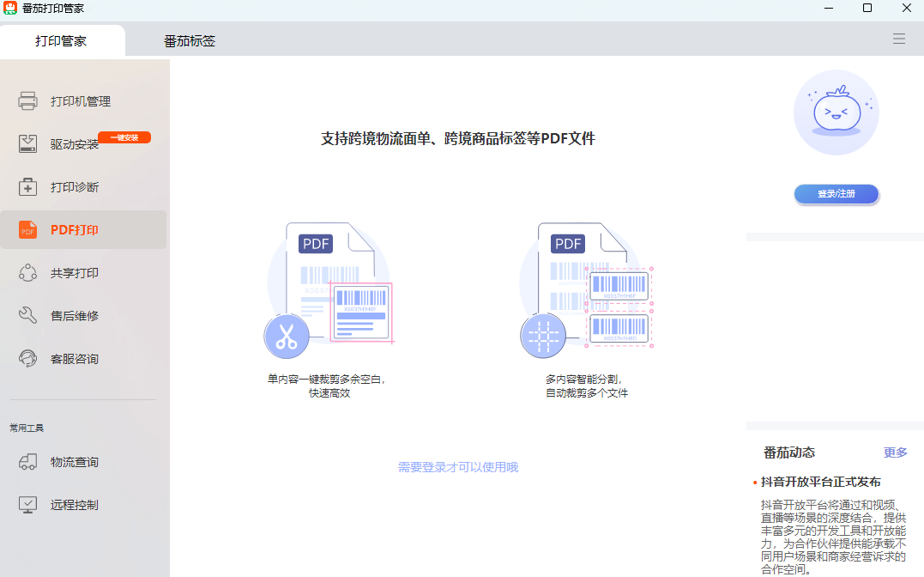Switch to the 番茄标签 tab
Image resolution: width=924 pixels, height=577 pixels.
click(x=188, y=39)
